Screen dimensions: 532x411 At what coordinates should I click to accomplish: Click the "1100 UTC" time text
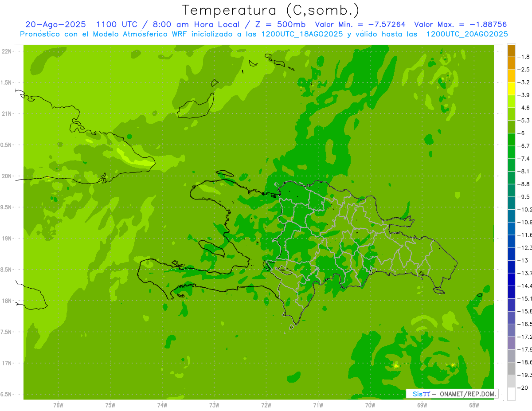point(116,24)
